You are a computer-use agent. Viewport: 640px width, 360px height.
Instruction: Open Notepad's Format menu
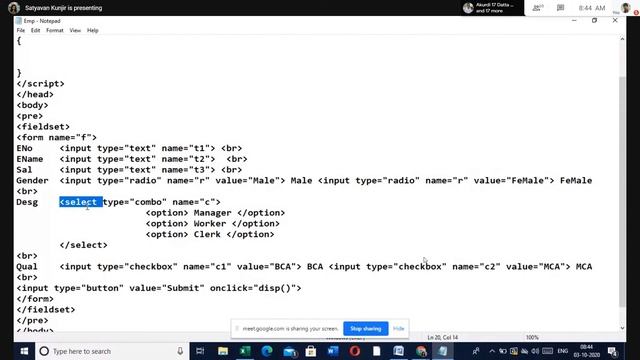point(55,31)
